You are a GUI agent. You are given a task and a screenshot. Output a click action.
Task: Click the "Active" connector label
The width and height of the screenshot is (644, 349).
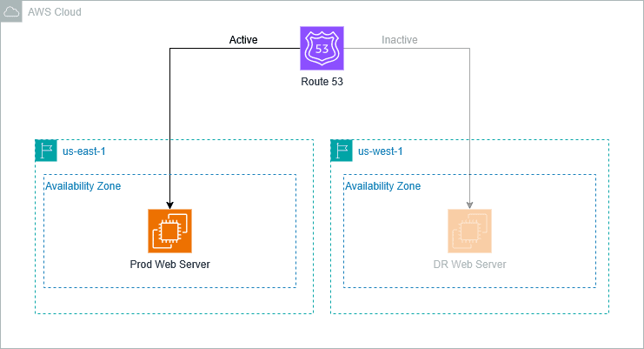click(x=243, y=40)
